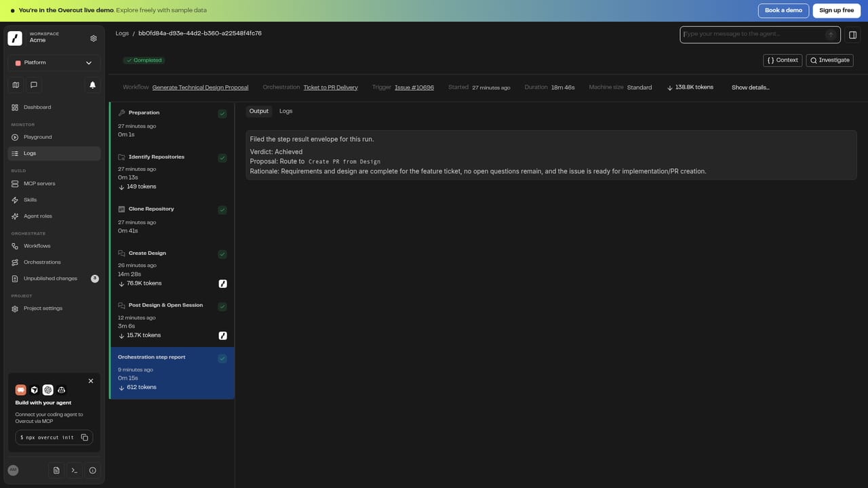The image size is (868, 488).
Task: Toggle the right side panel layout icon
Action: [x=853, y=35]
